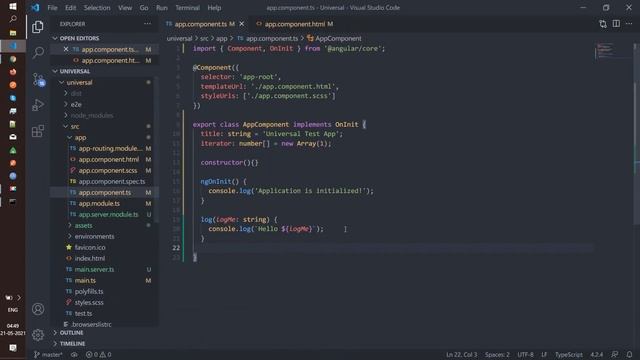640x360 pixels.
Task: Click the VS Code logo in title bar
Action: [36, 7]
